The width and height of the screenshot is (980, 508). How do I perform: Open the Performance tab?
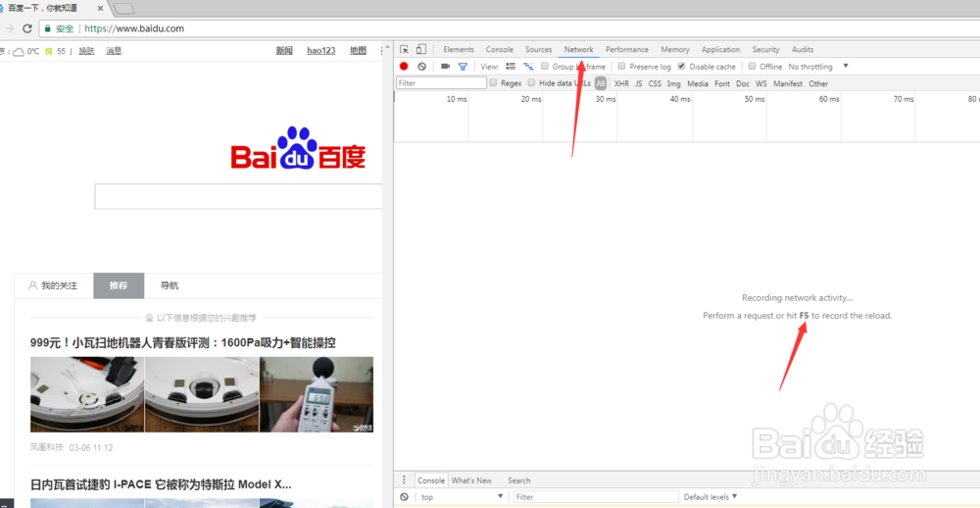point(627,49)
